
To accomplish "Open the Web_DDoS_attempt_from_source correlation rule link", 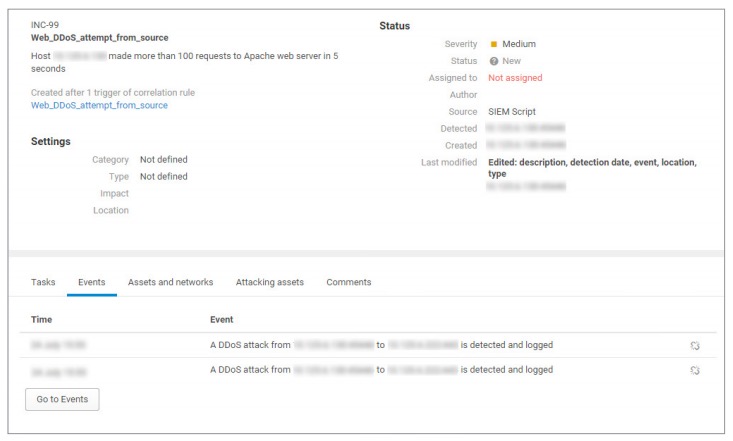I will point(99,105).
